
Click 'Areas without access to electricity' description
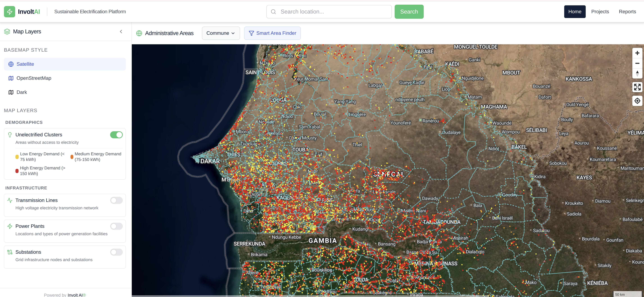47,143
